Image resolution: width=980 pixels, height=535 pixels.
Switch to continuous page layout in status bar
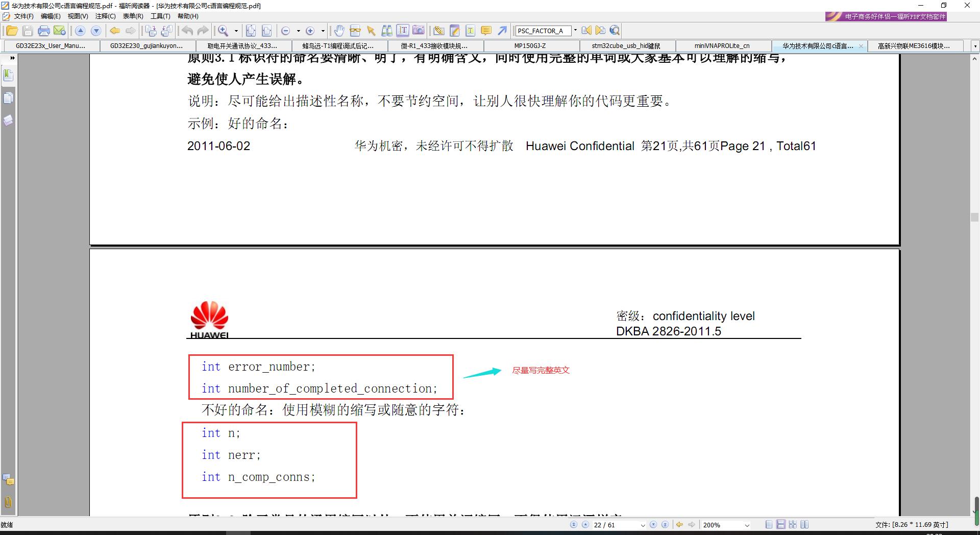780,524
